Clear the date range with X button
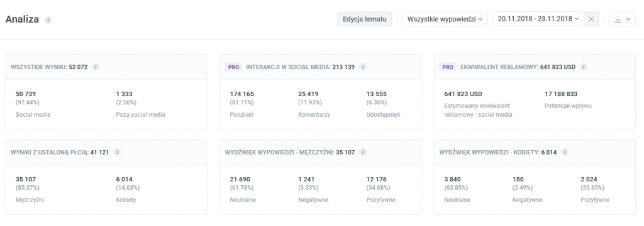The width and height of the screenshot is (644, 226). click(591, 19)
